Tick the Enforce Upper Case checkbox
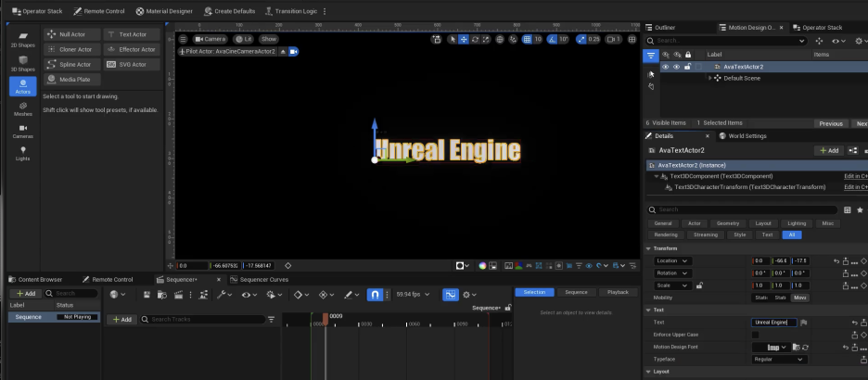This screenshot has height=380, width=868. pos(755,335)
